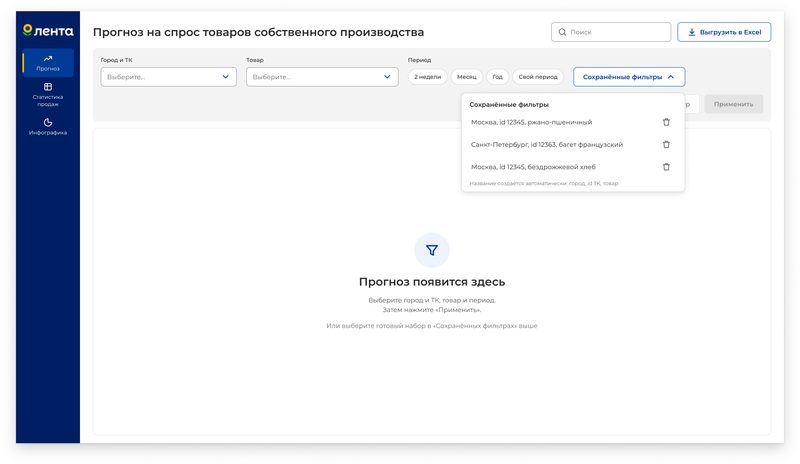Choose saved filter Санкт-Петербург багет французский
This screenshot has height=464, width=800.
click(x=547, y=145)
